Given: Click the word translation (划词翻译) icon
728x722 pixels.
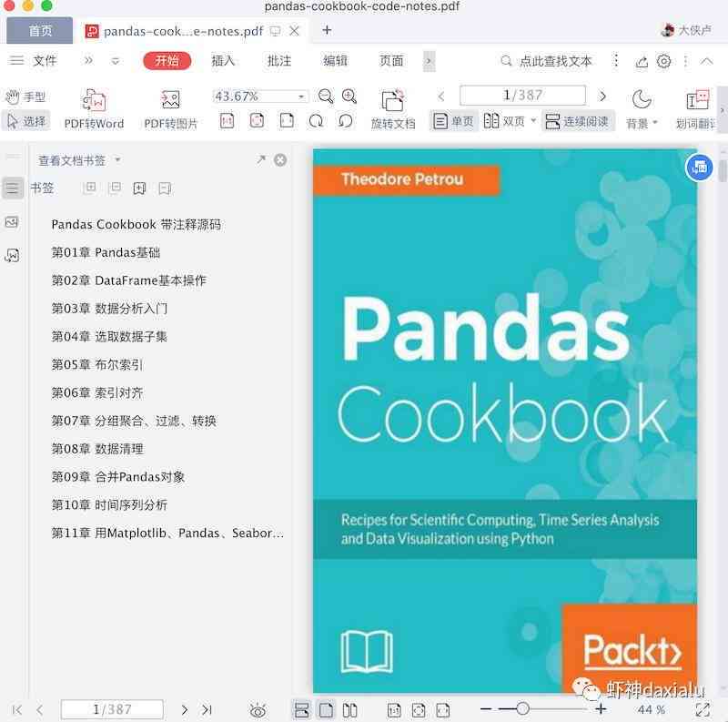Looking at the screenshot, I should (697, 100).
